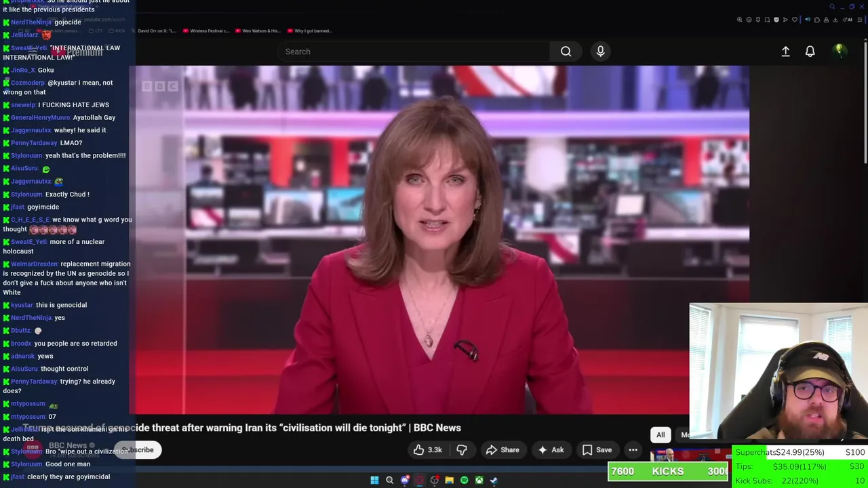This screenshot has width=868, height=488.
Task: Open the YouTube notifications bell
Action: pyautogui.click(x=810, y=52)
